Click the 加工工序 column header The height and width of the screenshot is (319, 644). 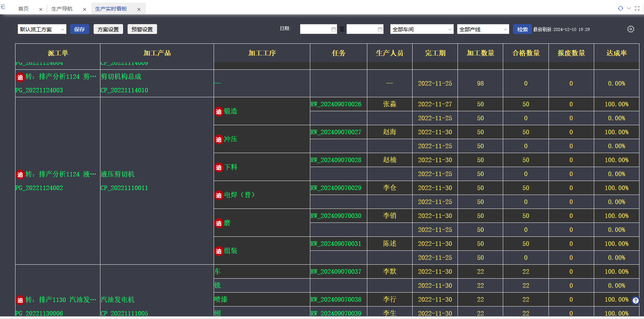coord(262,53)
